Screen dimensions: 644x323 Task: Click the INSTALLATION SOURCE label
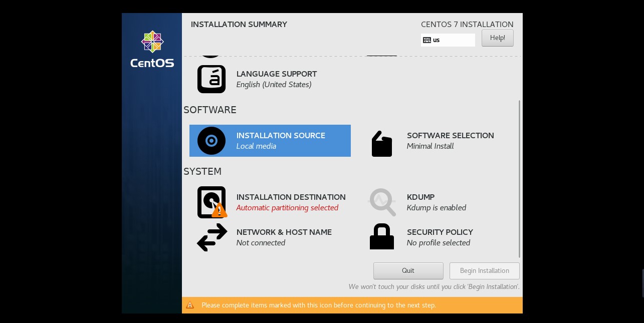click(x=281, y=135)
